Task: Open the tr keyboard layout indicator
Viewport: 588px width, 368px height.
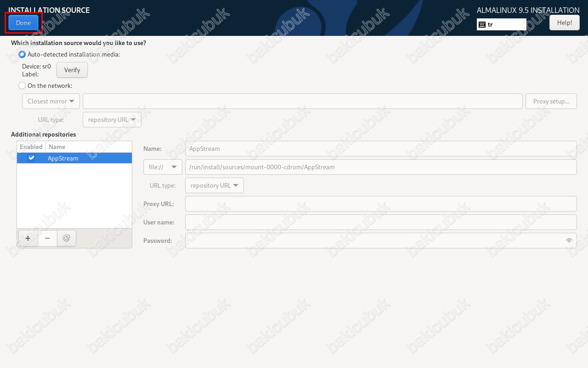Action: [502, 24]
